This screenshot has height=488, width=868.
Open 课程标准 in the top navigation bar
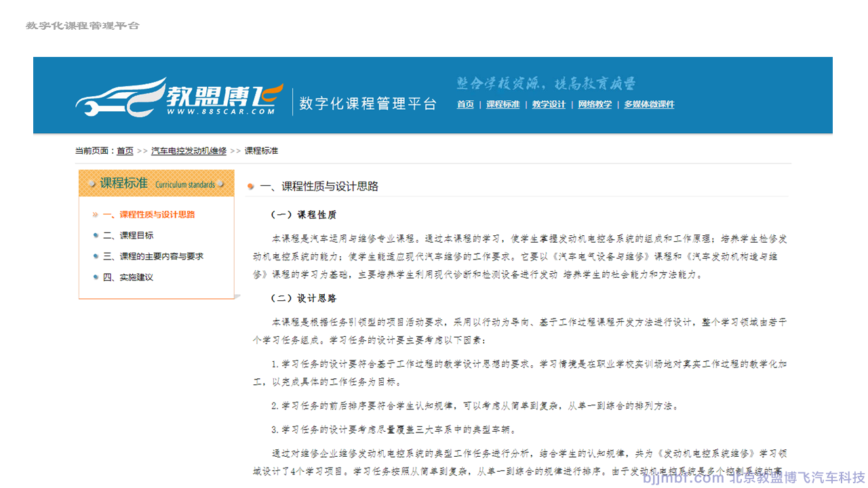[x=502, y=104]
